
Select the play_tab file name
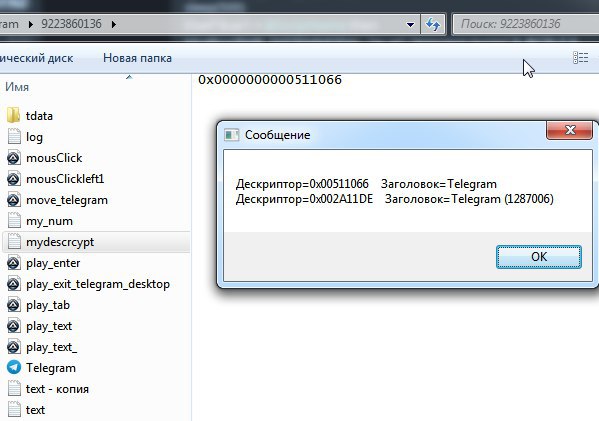click(x=48, y=305)
